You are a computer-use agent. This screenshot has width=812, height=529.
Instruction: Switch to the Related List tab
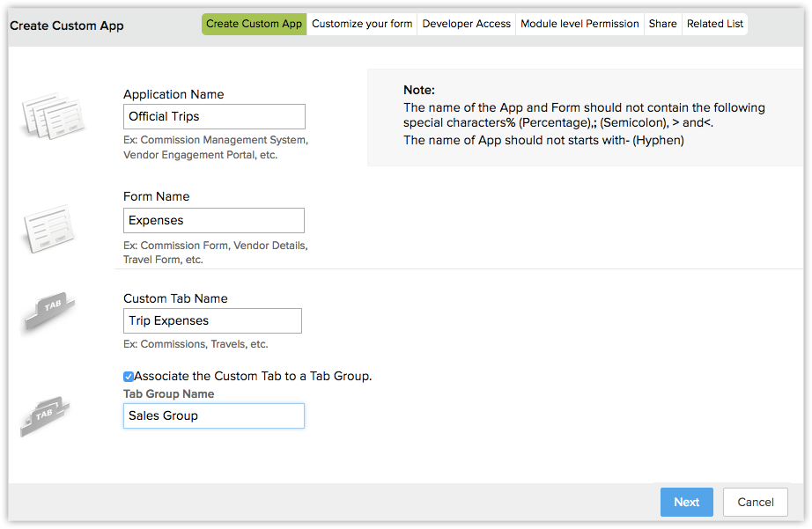coord(714,24)
